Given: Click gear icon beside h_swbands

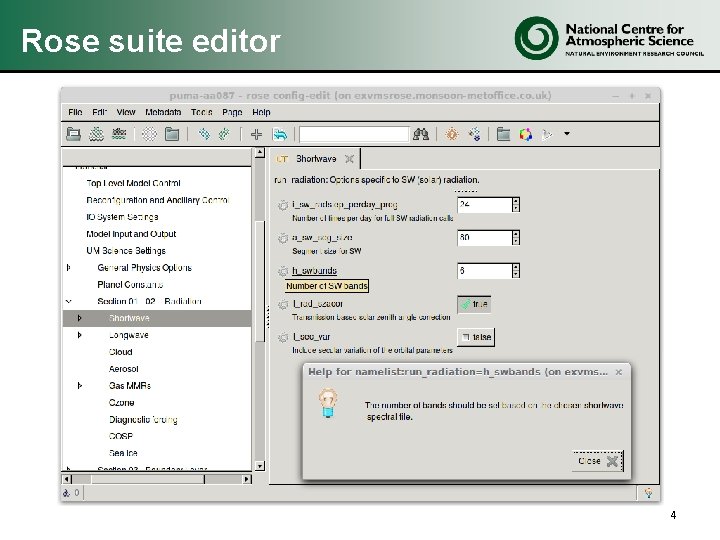Looking at the screenshot, I should (x=283, y=271).
